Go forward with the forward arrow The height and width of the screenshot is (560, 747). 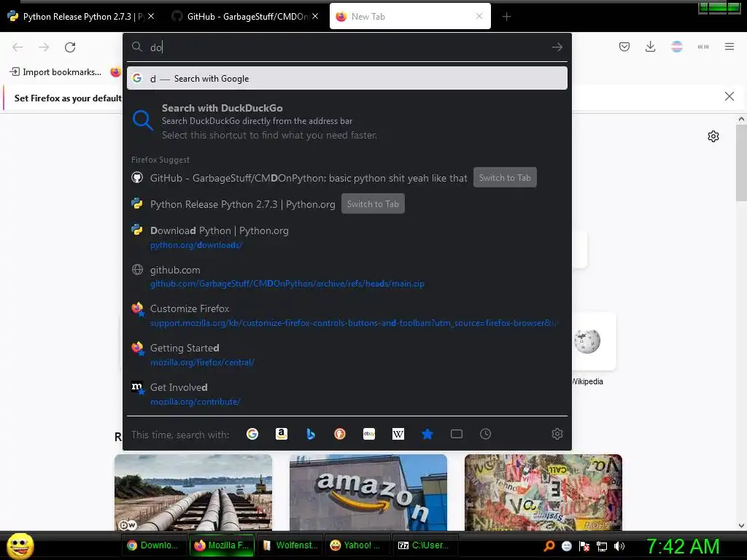(x=44, y=47)
